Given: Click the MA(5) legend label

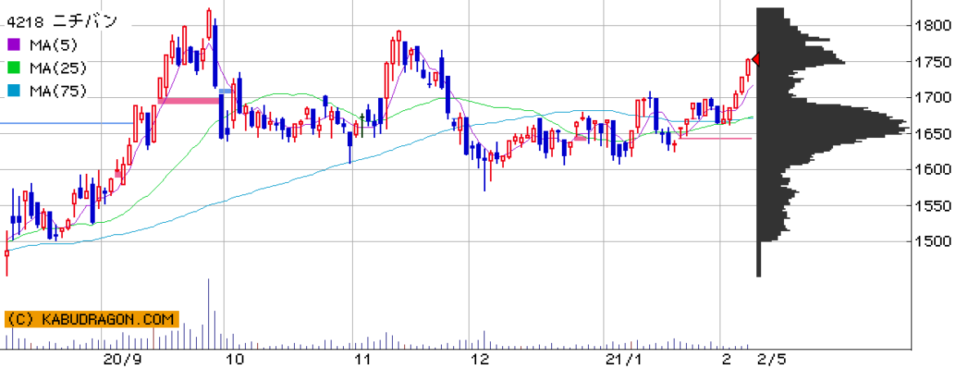Looking at the screenshot, I should click(53, 45).
